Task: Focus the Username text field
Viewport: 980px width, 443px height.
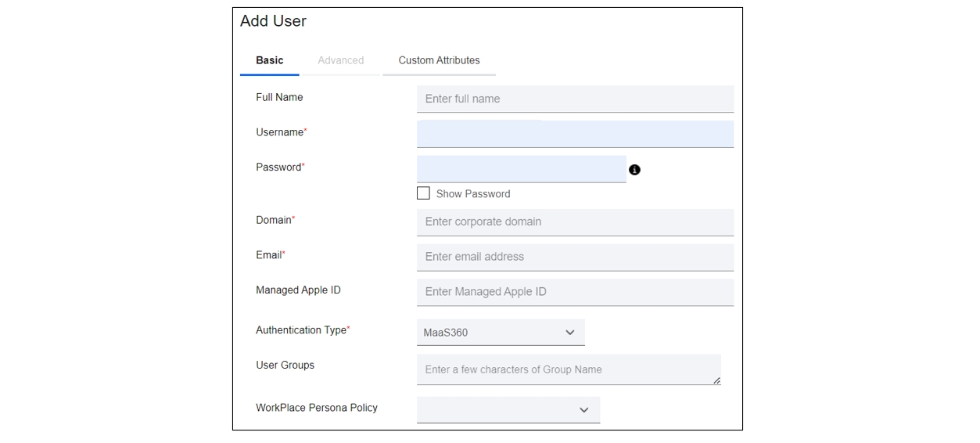Action: (x=575, y=134)
